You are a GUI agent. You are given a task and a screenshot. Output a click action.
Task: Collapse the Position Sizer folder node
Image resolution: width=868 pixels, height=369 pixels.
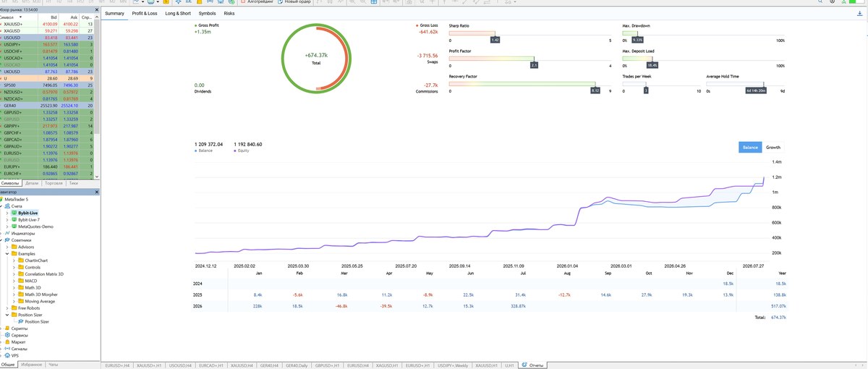tap(8, 315)
